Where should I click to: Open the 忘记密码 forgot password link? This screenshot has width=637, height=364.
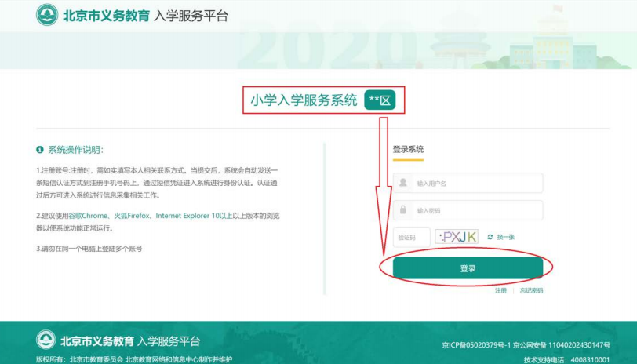531,290
